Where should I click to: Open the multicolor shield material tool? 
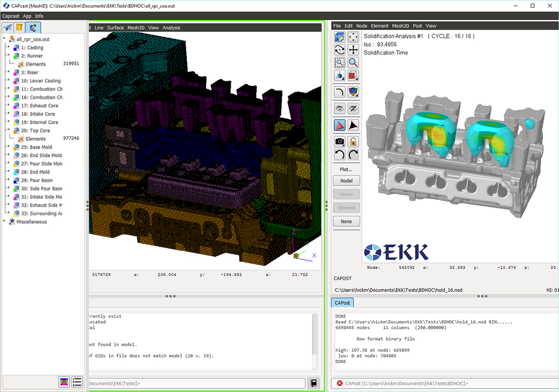[354, 92]
